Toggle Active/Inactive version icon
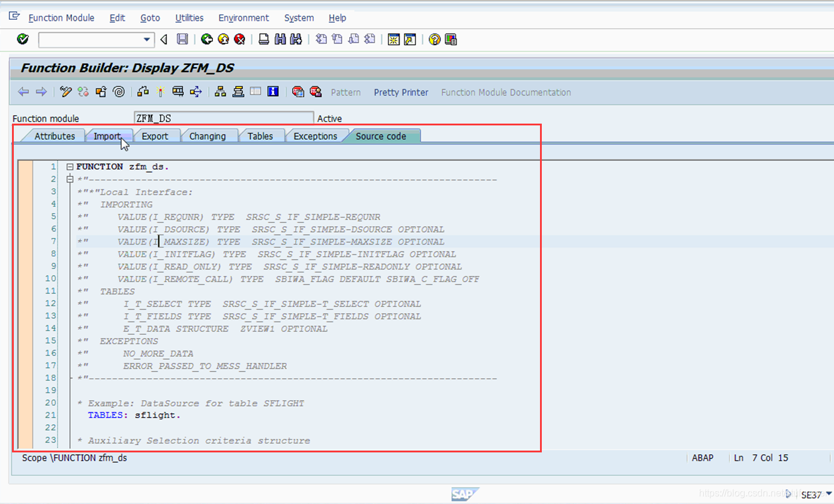Image resolution: width=834 pixels, height=504 pixels. pos(83,92)
